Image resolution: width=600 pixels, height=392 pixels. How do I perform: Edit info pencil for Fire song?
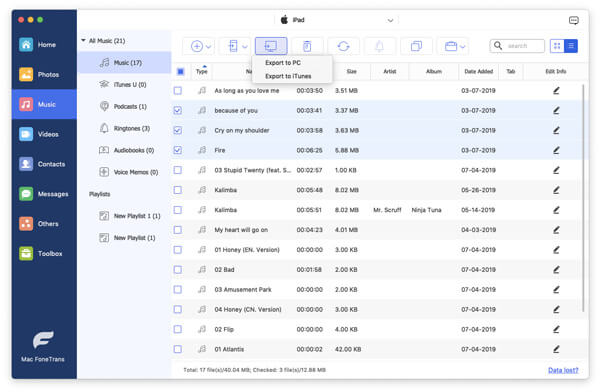[556, 150]
